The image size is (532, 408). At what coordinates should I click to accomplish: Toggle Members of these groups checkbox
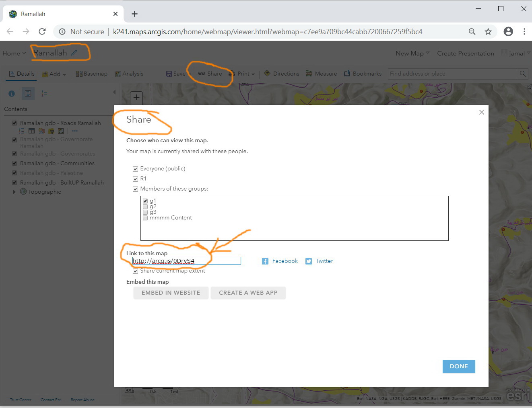(x=135, y=189)
